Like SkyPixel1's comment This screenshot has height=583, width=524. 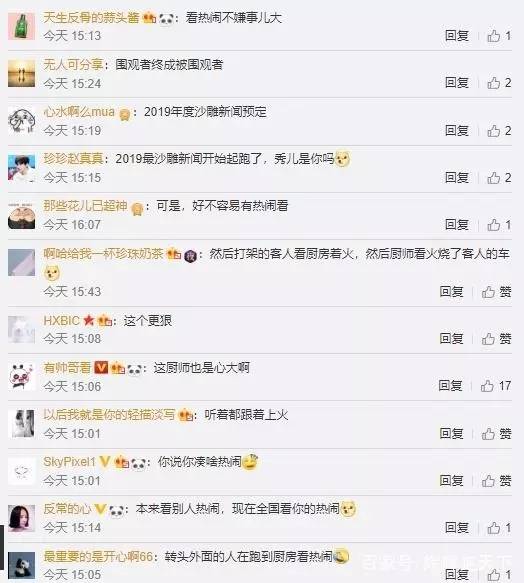[496, 481]
